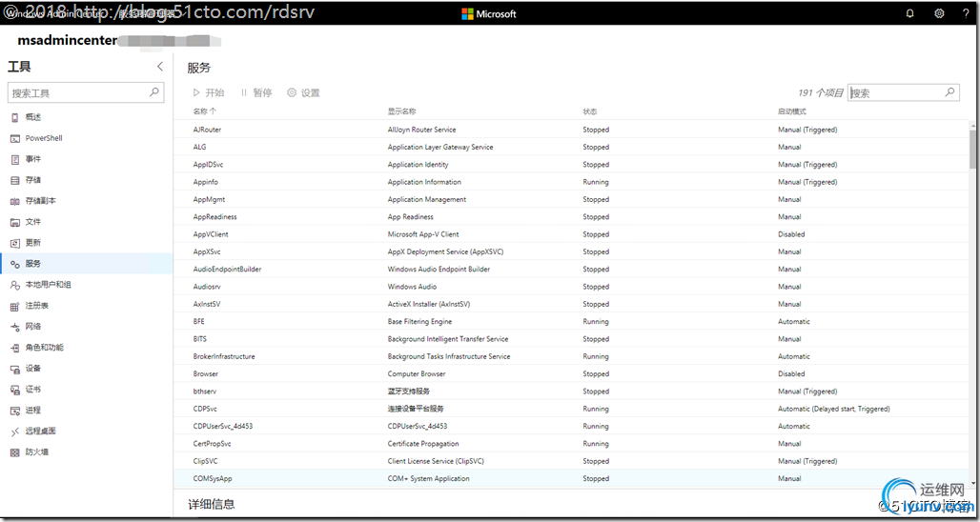Click the services list vertical scrollbar
Image resolution: width=980 pixels, height=522 pixels.
(973, 150)
